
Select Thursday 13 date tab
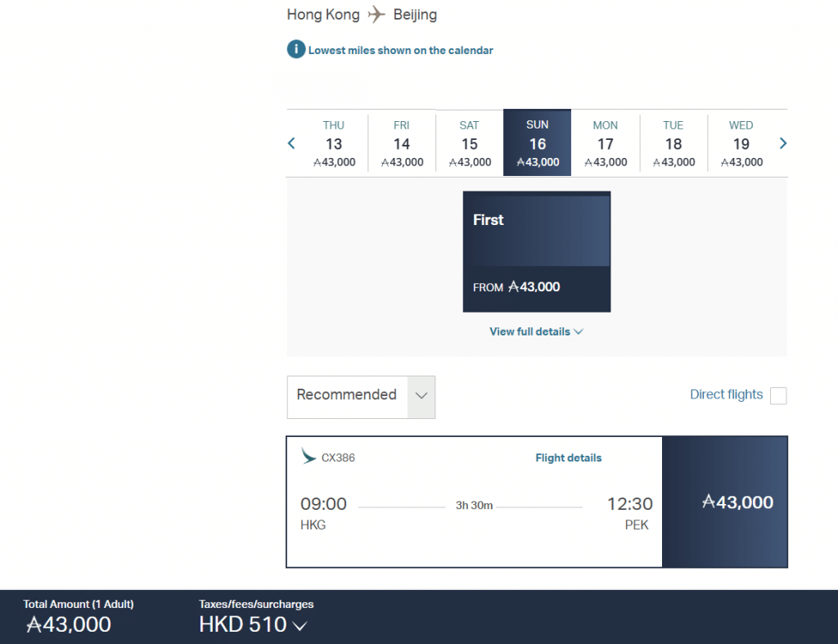point(334,143)
